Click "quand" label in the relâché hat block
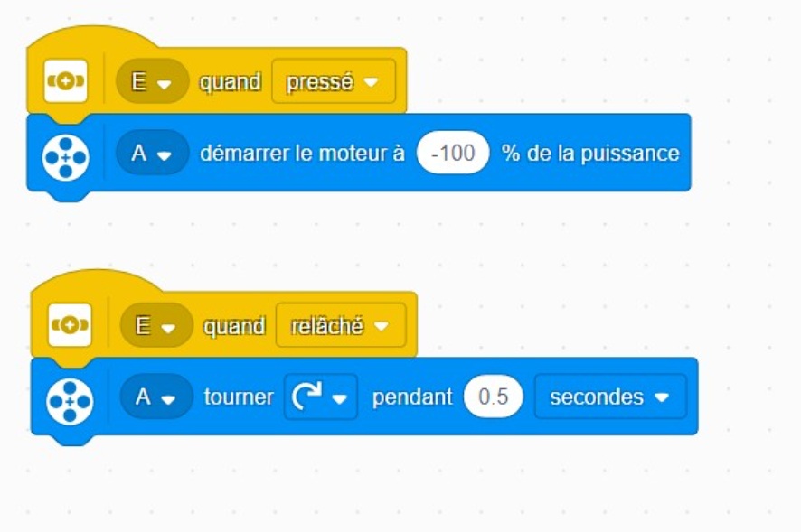 click(x=234, y=326)
